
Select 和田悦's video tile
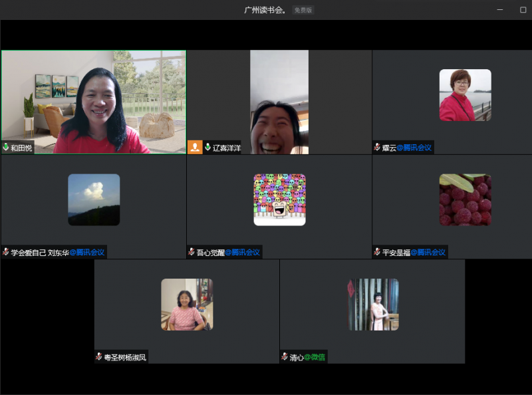93,102
